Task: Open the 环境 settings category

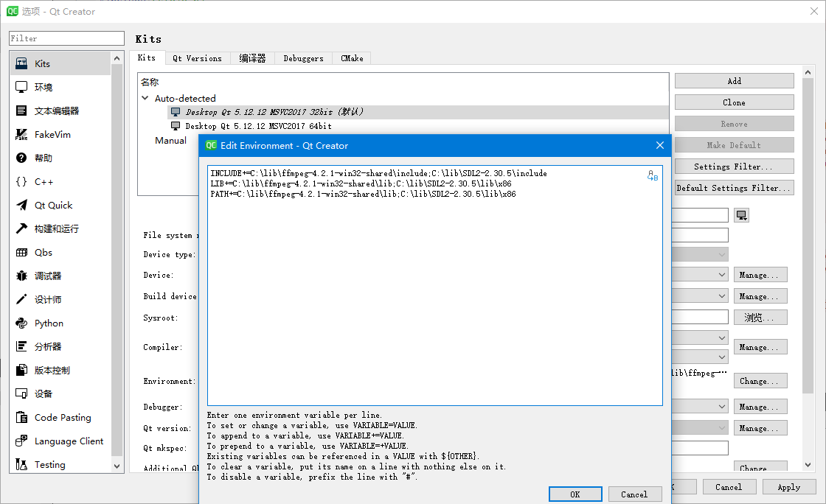Action: (x=60, y=88)
